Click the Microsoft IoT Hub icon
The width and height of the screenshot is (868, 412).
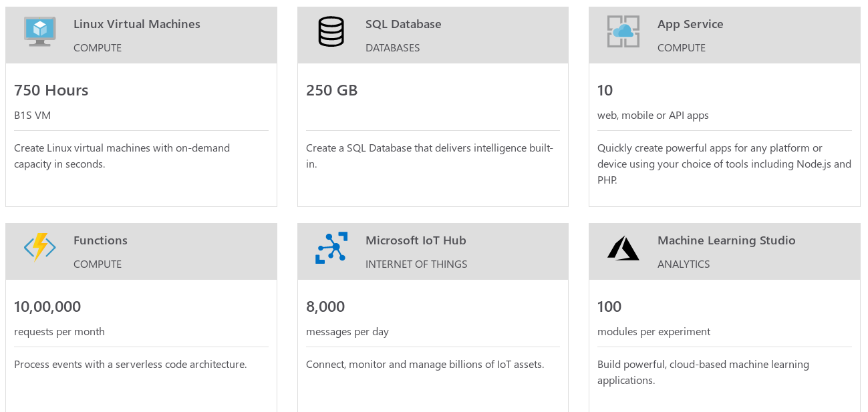click(331, 248)
